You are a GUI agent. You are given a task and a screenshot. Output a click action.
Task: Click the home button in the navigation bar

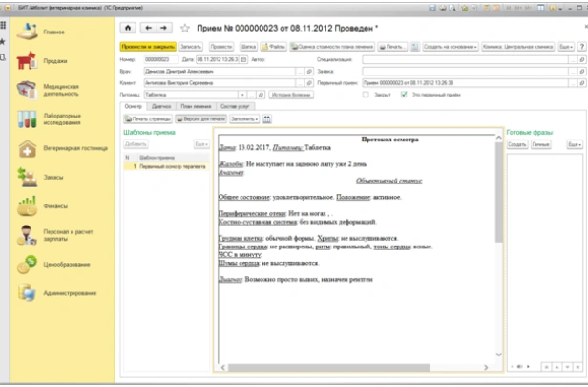(x=130, y=30)
